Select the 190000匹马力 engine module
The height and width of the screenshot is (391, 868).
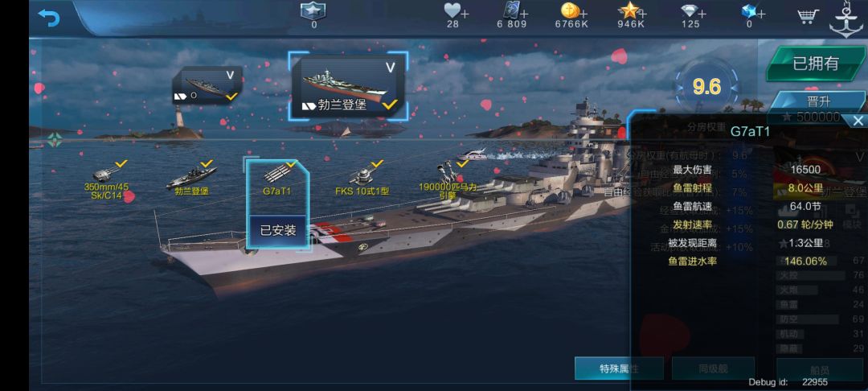pos(448,179)
